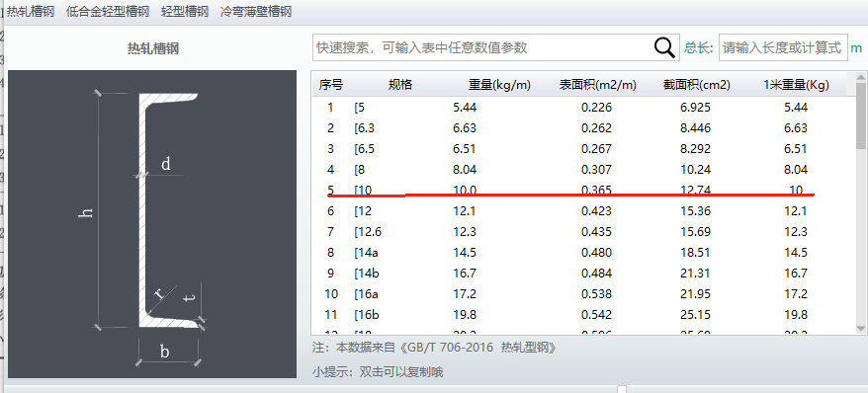Click weight 17.2 in 1米重量 column

[x=796, y=293]
